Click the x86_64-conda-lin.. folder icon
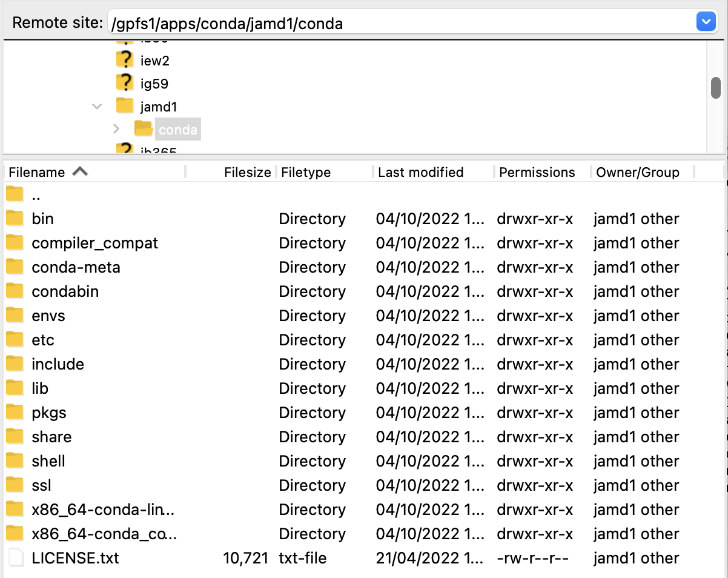728x578 pixels. coord(15,509)
